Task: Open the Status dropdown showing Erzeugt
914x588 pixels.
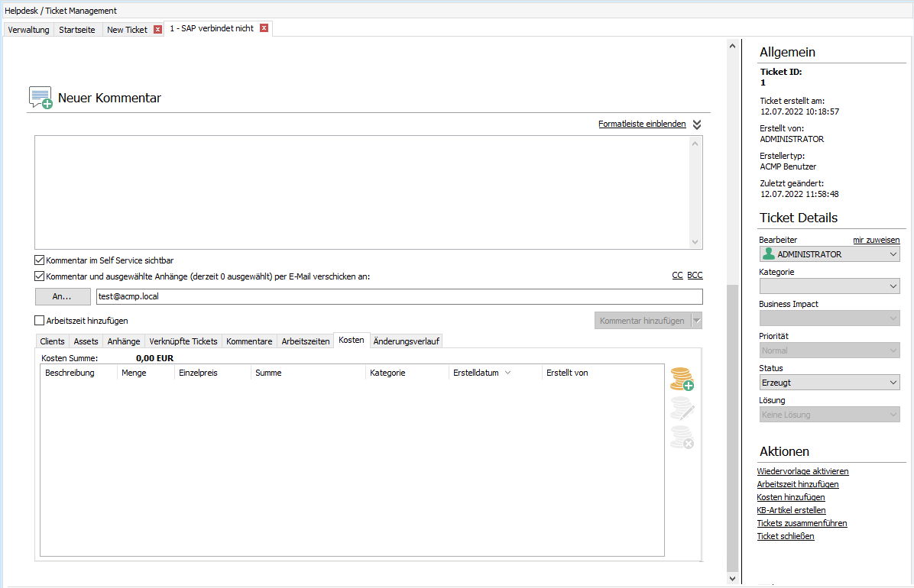Action: (829, 383)
